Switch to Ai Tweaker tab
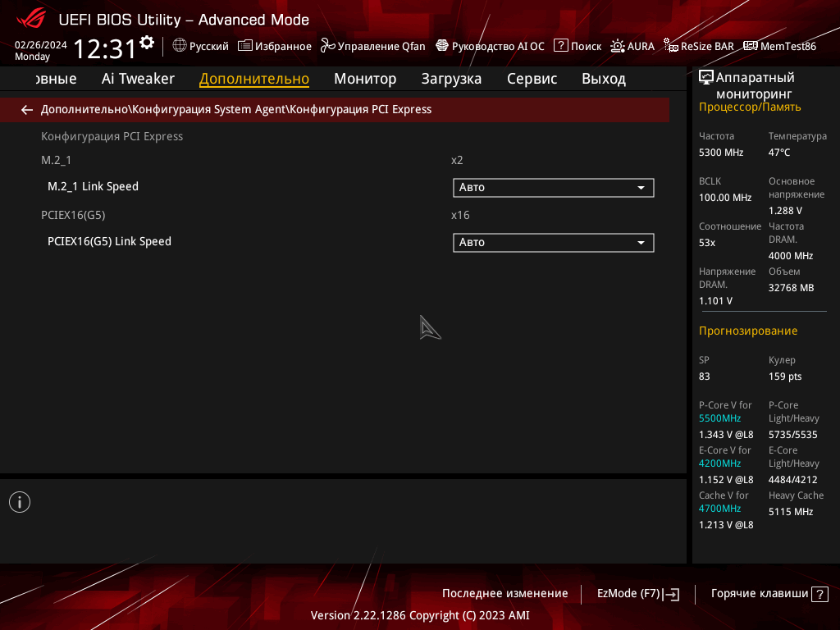 click(x=138, y=79)
